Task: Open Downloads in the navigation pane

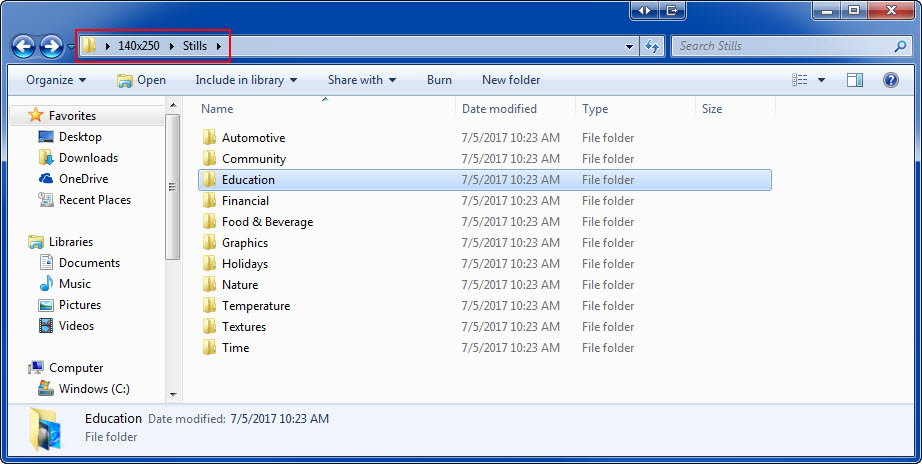Action: point(88,158)
